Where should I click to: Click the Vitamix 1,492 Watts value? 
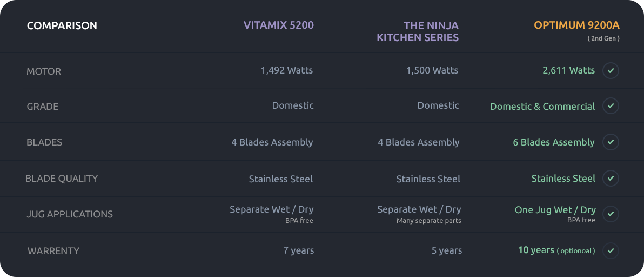tap(286, 70)
